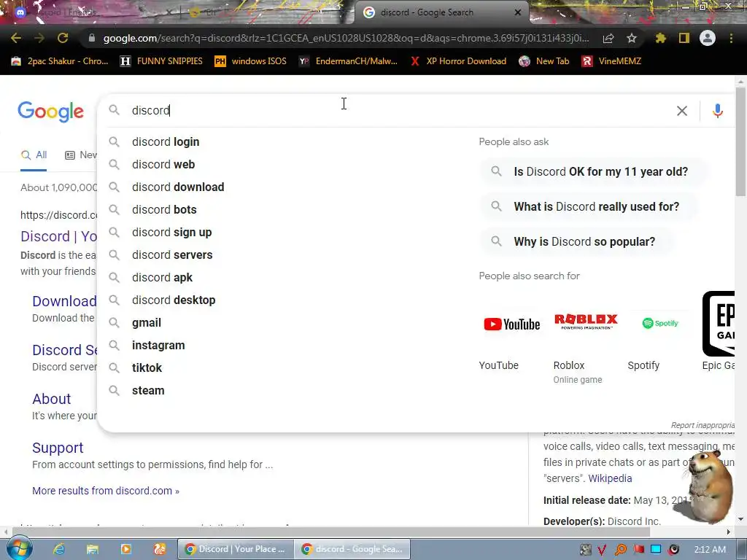
Task: Open the Extensions puzzle icon
Action: point(660,38)
